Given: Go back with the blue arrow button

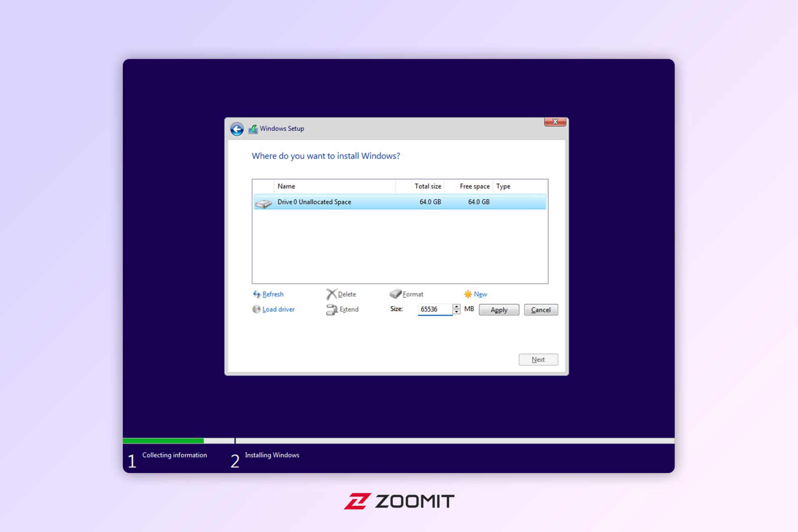Looking at the screenshot, I should tap(237, 129).
